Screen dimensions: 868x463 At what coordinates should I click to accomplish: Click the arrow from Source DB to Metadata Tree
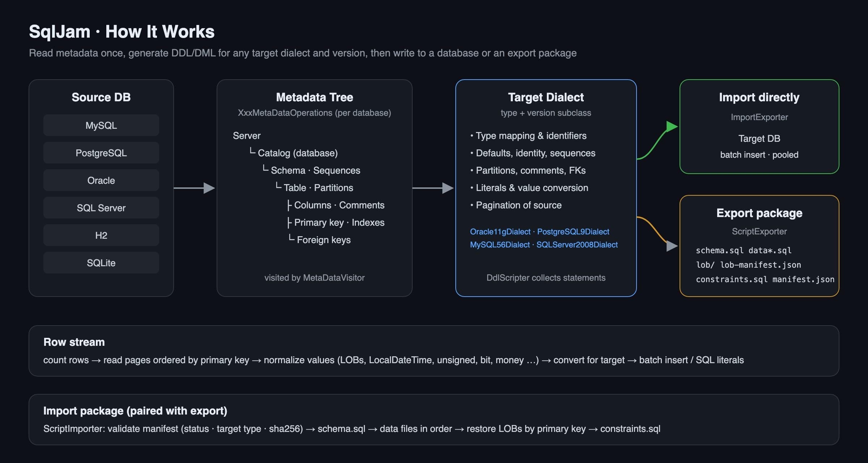tap(195, 188)
